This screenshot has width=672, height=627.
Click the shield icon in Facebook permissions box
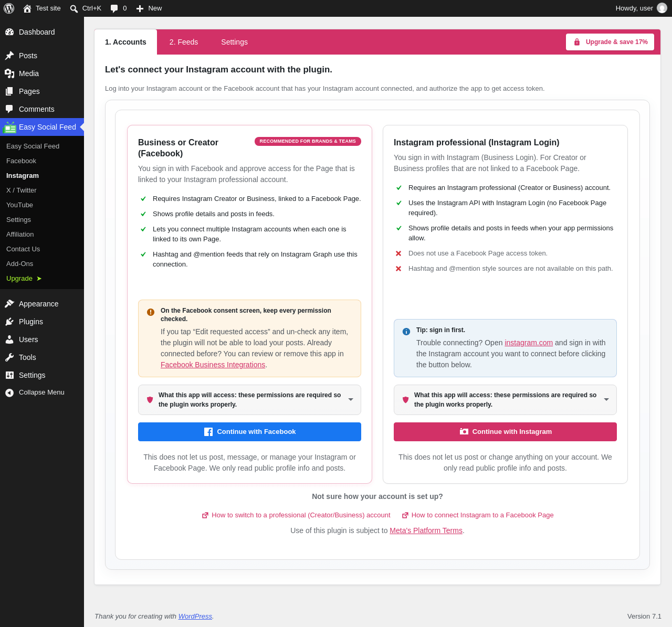click(150, 400)
